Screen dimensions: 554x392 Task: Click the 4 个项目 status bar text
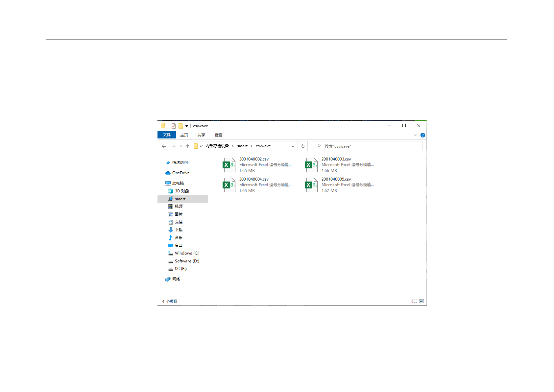[x=170, y=302]
